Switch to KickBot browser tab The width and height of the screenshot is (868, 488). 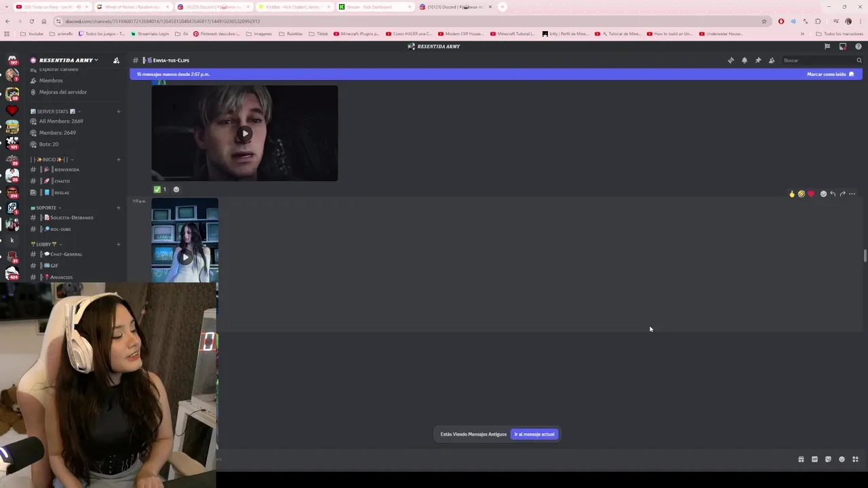pyautogui.click(x=294, y=7)
